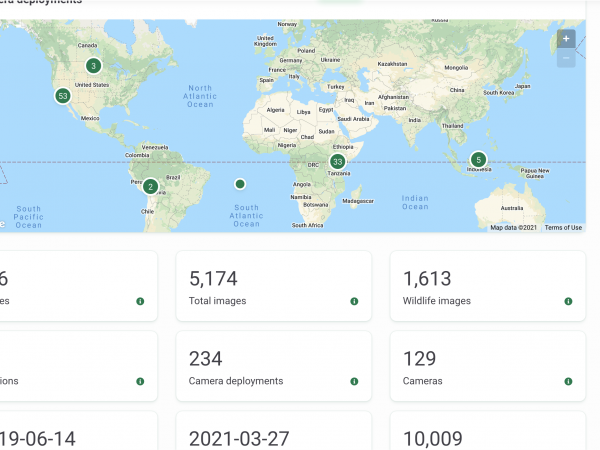Click the Indian Ocean map label
This screenshot has height=450, width=600.
click(415, 202)
